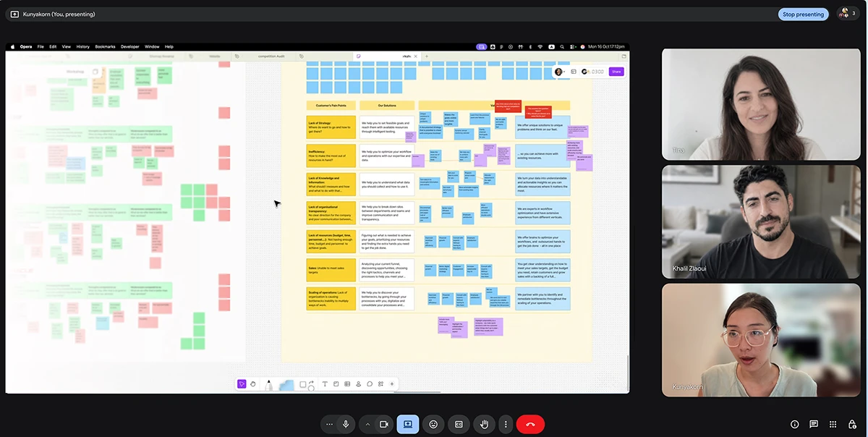Toggle the present screen button

408,424
